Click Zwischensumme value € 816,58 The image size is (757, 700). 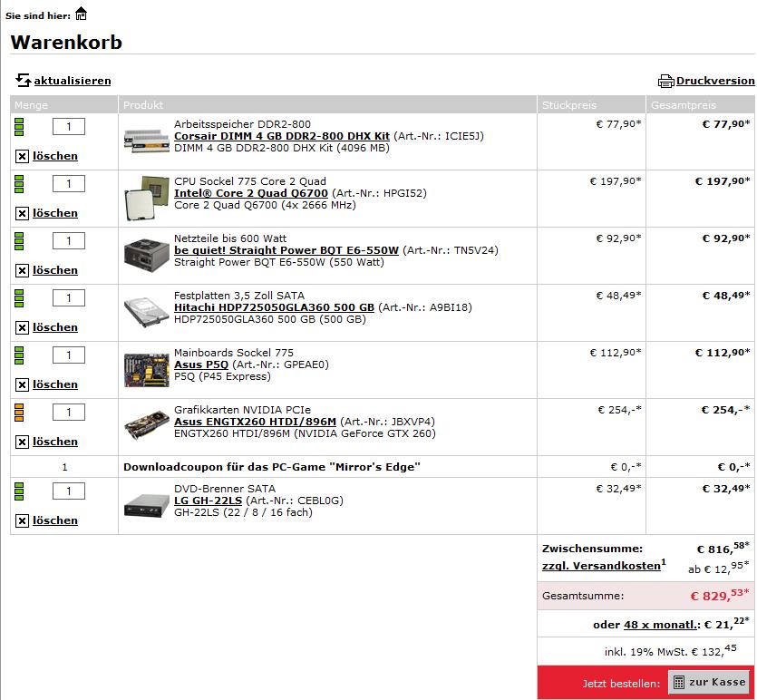coord(723,548)
